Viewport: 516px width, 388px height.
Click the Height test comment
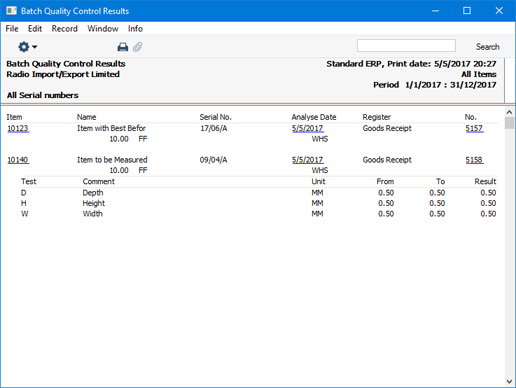[x=94, y=203]
